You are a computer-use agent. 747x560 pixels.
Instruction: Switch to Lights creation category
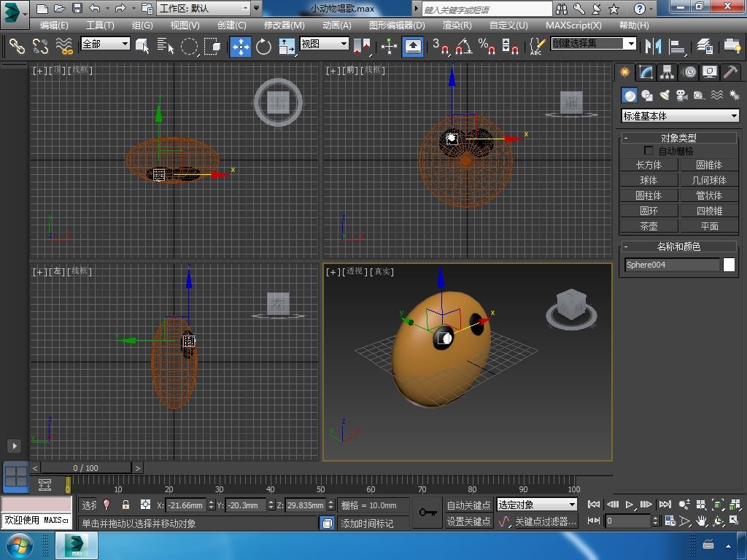665,96
